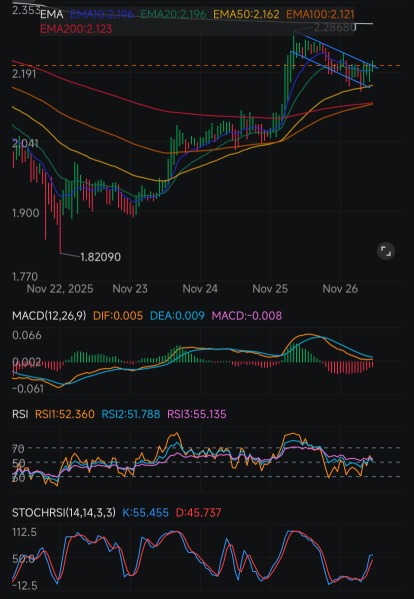This screenshot has height=599, width=414.
Task: Select the EMA20:2.196 legend value
Action: click(x=173, y=15)
